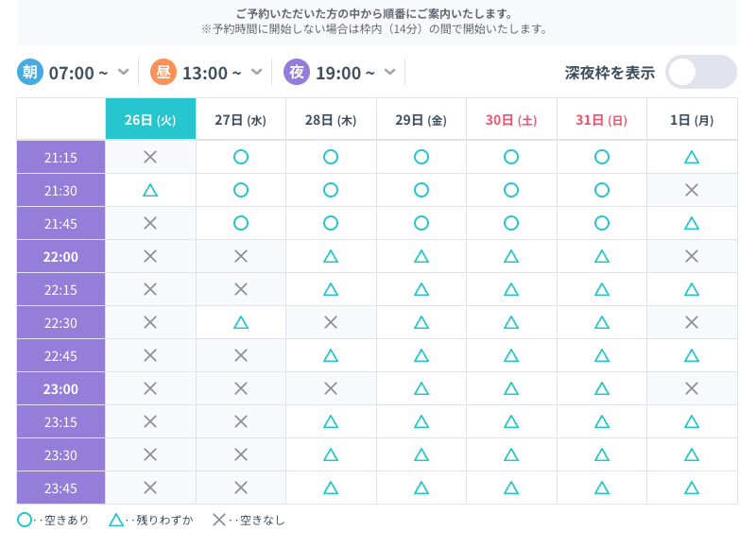Click the 1日 (月) column header
The image size is (756, 548).
[x=692, y=120]
